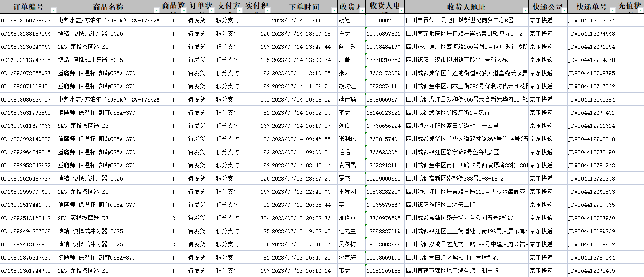Select order number OD16893035326057
The width and height of the screenshot is (644, 277).
pyautogui.click(x=26, y=100)
